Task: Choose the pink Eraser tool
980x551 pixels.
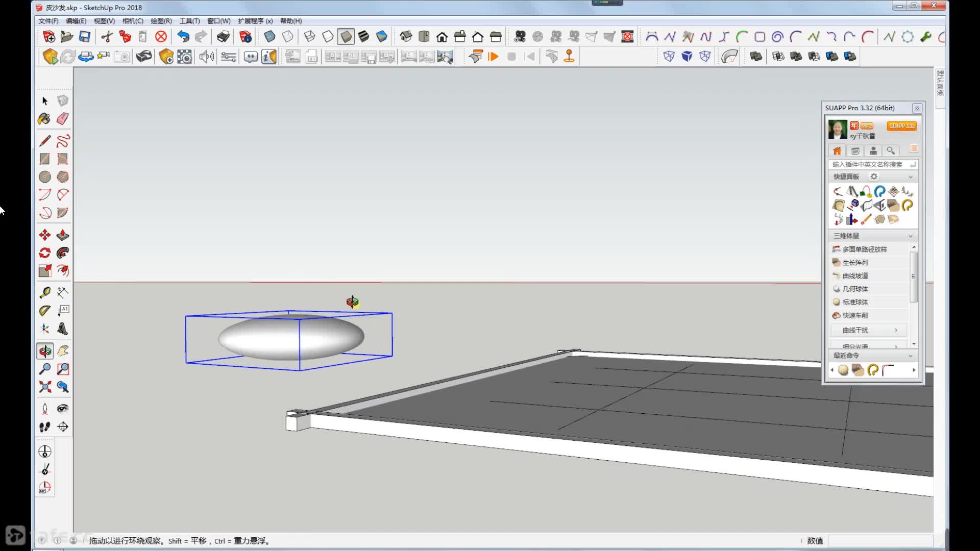Action: point(63,119)
